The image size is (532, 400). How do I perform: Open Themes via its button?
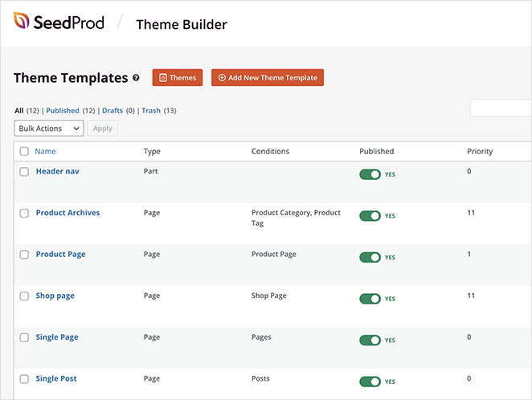pyautogui.click(x=177, y=78)
